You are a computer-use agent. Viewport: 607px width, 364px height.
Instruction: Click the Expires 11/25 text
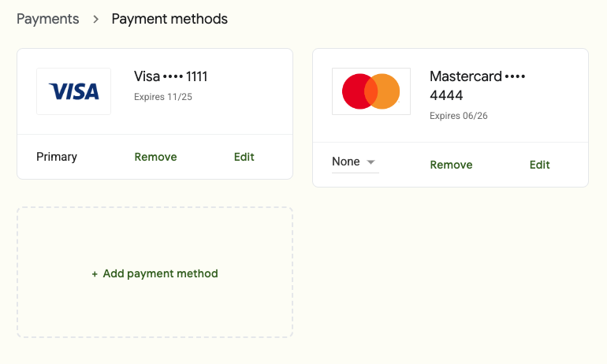point(163,97)
